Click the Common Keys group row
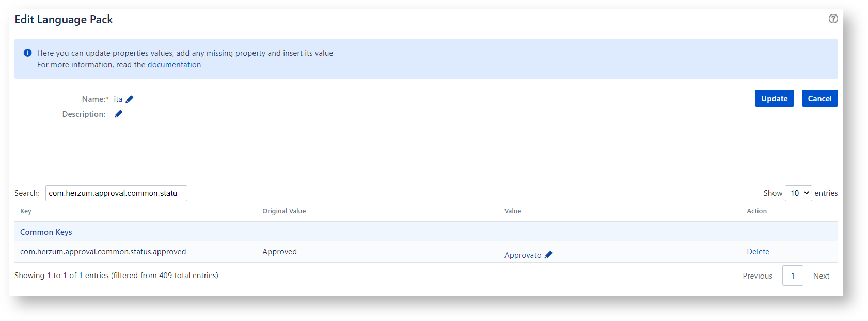The image size is (868, 321). coord(46,232)
